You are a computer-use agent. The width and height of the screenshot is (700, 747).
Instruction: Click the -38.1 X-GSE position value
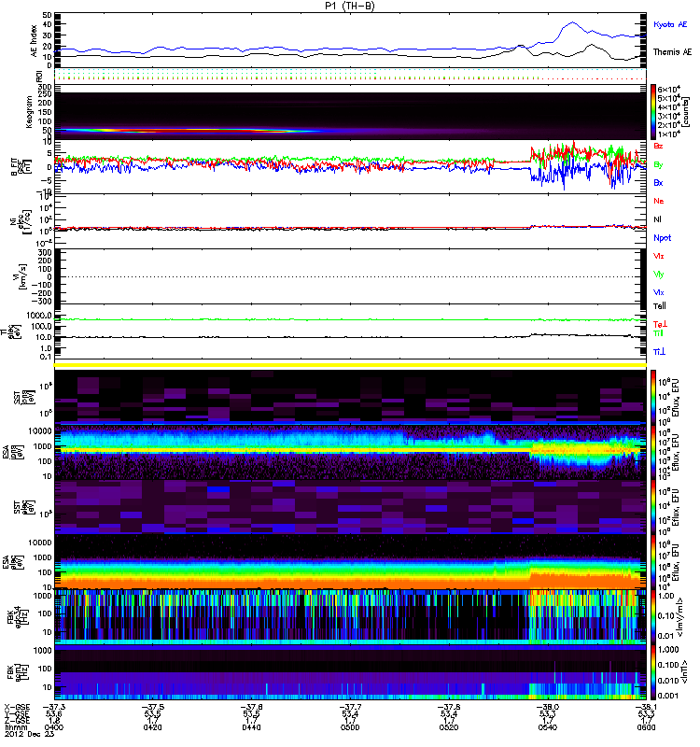click(x=646, y=707)
